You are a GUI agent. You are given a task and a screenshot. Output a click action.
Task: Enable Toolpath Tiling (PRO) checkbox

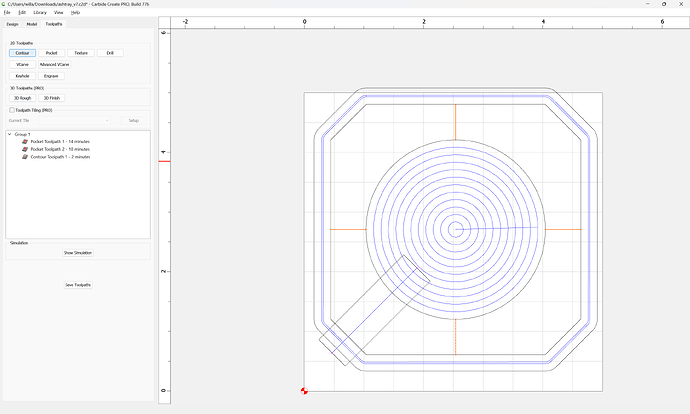pyautogui.click(x=12, y=110)
